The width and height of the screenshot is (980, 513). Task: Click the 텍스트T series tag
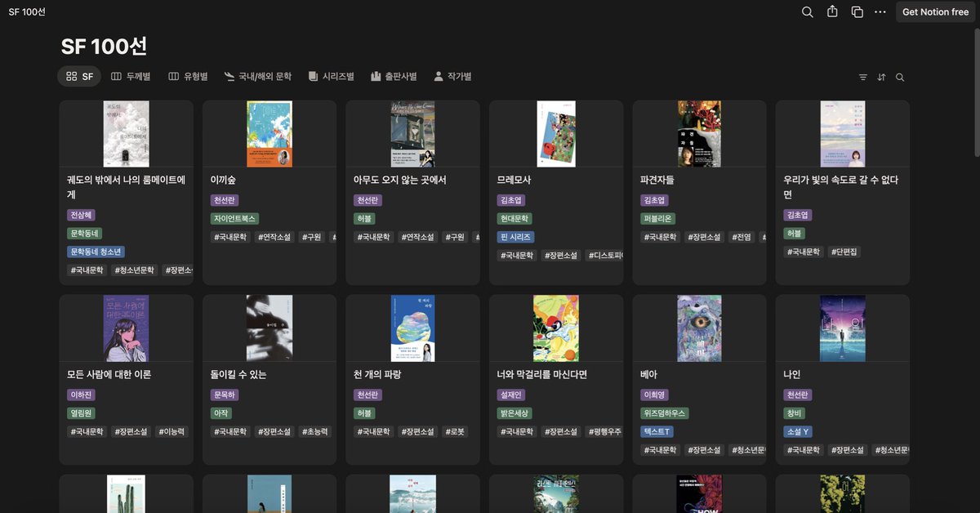657,431
